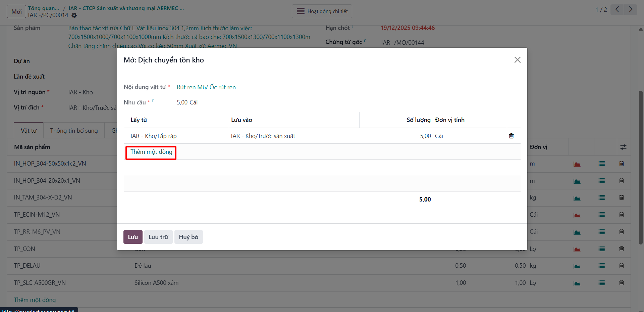Open details list icon for IN_HOP_304-50x50x1c2_VN
Screen dimensions: 644x312
pos(602,164)
